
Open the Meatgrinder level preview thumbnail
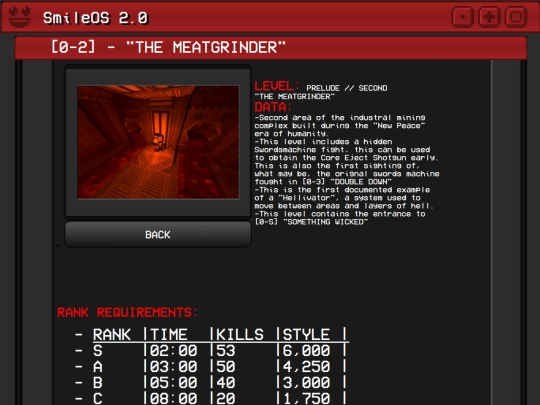[x=158, y=142]
